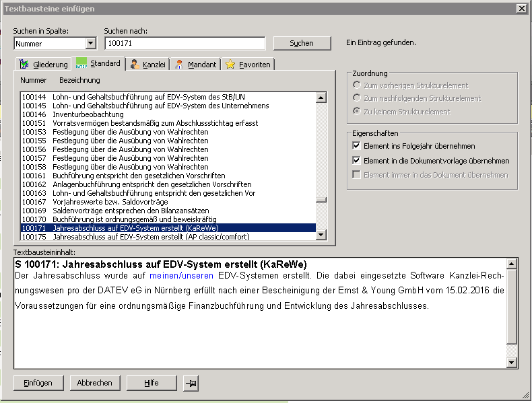This screenshot has width=532, height=403.
Task: Open the Hilfe help button
Action: (152, 383)
